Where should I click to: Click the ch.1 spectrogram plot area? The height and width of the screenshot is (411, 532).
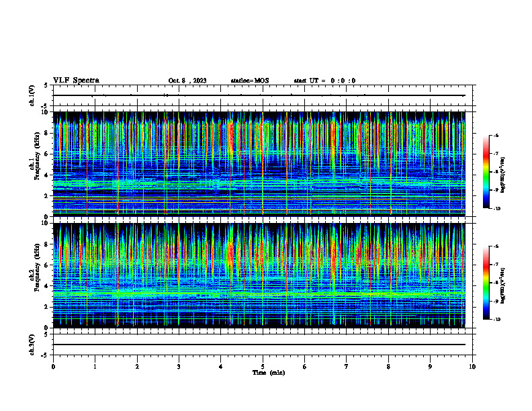(x=259, y=164)
